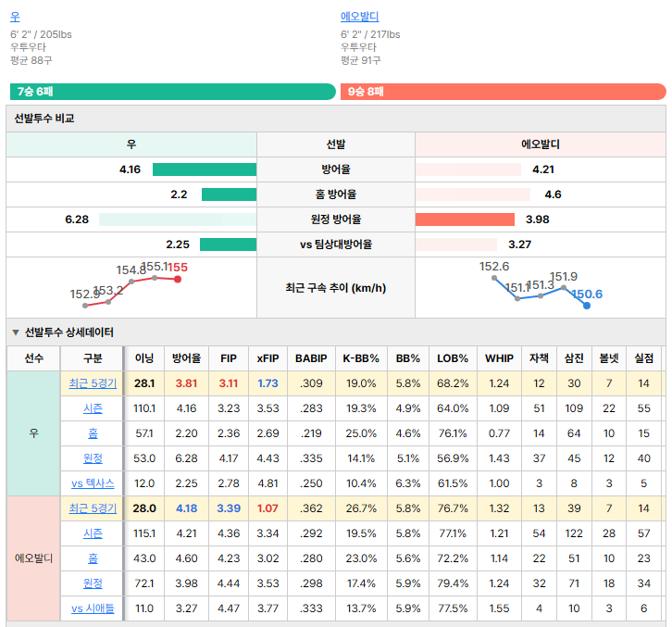Click the 이닝 column header
This screenshot has height=627, width=672.
pos(144,358)
